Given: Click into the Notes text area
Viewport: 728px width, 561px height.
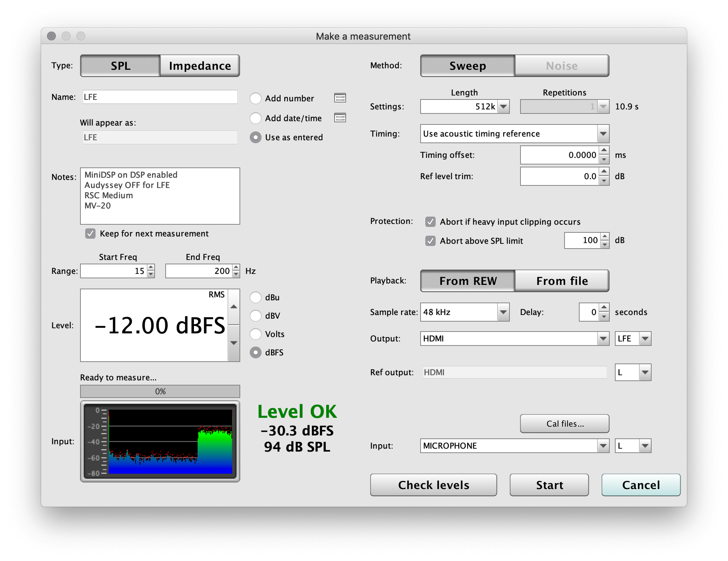Looking at the screenshot, I should (160, 196).
